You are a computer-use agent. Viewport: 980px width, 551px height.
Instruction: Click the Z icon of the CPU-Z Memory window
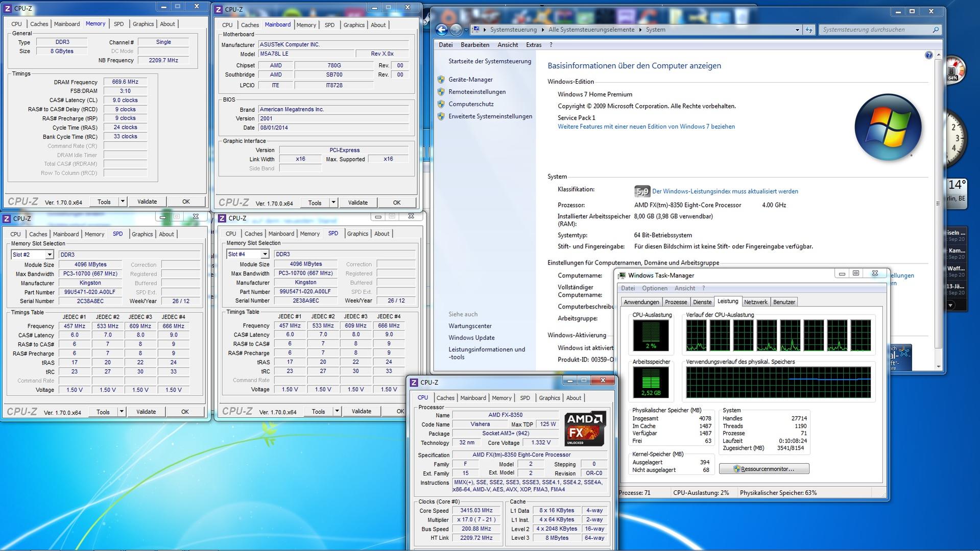pyautogui.click(x=7, y=9)
